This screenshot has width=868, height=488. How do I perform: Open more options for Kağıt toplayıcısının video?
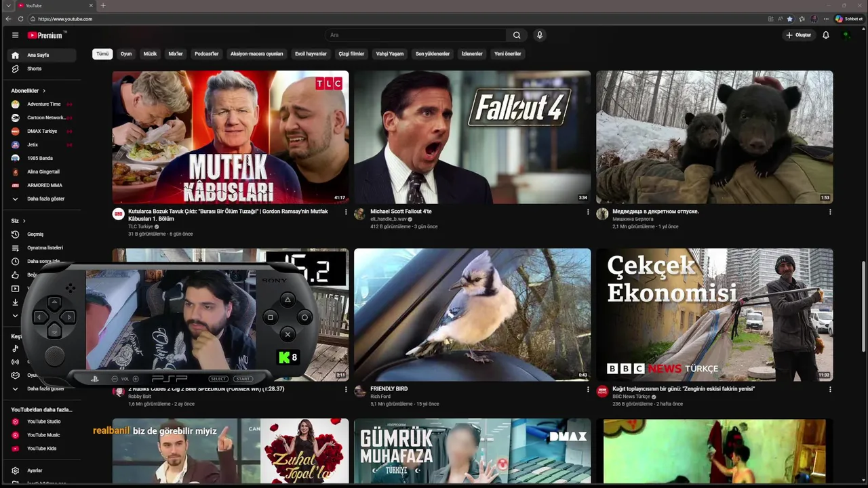(x=830, y=390)
